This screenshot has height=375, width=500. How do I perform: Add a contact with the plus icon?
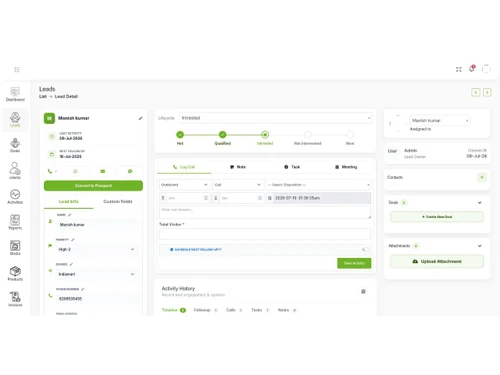point(481,177)
